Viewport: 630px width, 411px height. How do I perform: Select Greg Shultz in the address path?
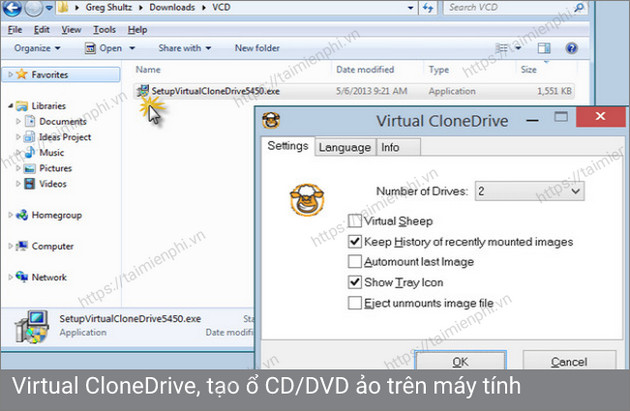click(108, 7)
